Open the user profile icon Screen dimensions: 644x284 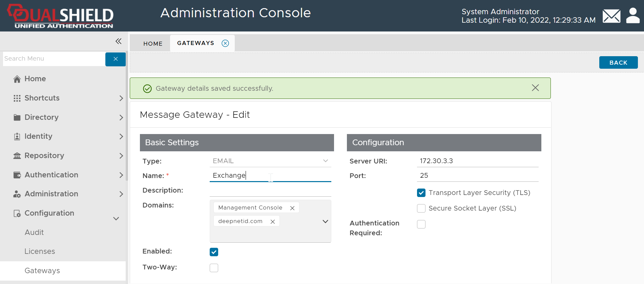click(x=632, y=16)
